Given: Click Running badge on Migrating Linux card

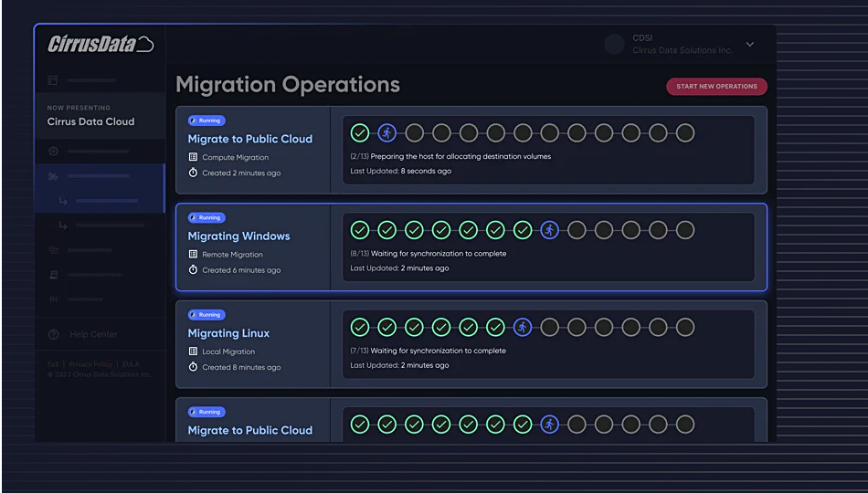Looking at the screenshot, I should (206, 315).
